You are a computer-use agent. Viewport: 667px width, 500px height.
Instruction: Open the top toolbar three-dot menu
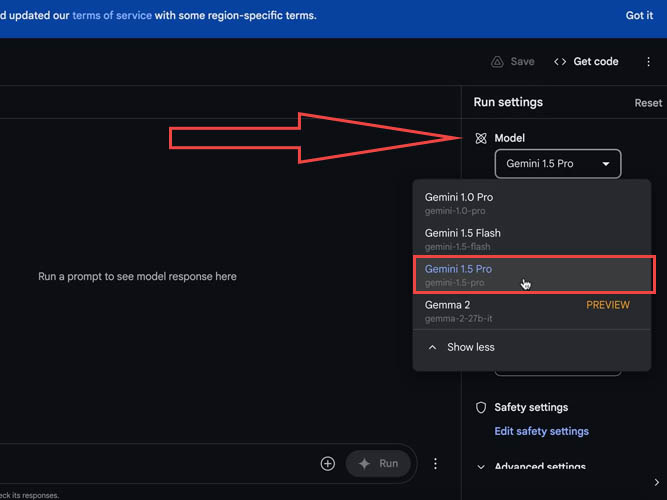648,62
